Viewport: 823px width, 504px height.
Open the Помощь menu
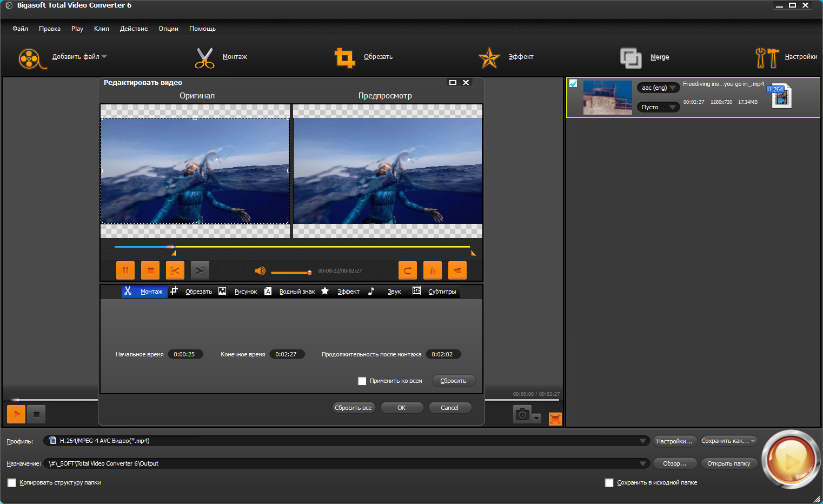coord(202,29)
